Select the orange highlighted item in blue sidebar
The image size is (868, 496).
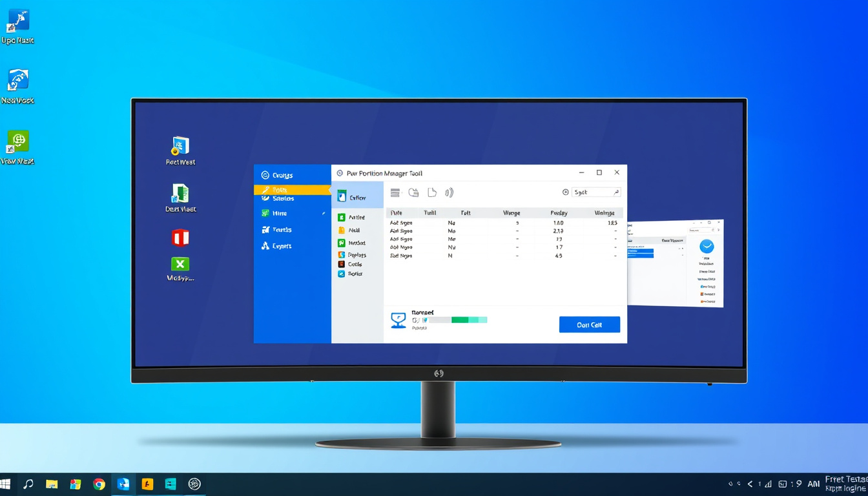[x=292, y=190]
